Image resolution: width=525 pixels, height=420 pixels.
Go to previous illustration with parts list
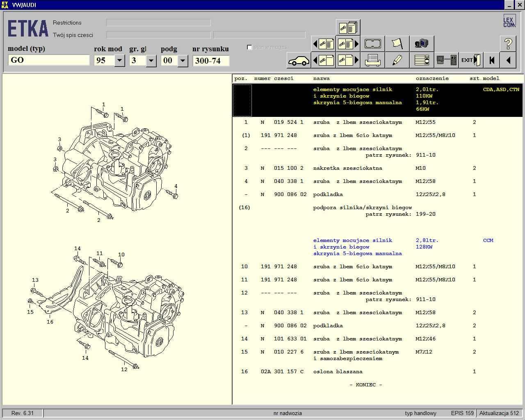[x=323, y=43]
